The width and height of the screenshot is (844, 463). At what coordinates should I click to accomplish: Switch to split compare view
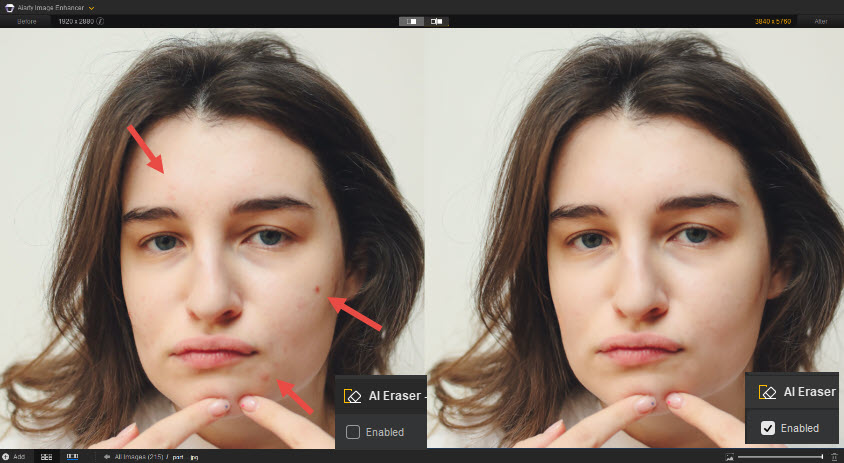click(437, 22)
